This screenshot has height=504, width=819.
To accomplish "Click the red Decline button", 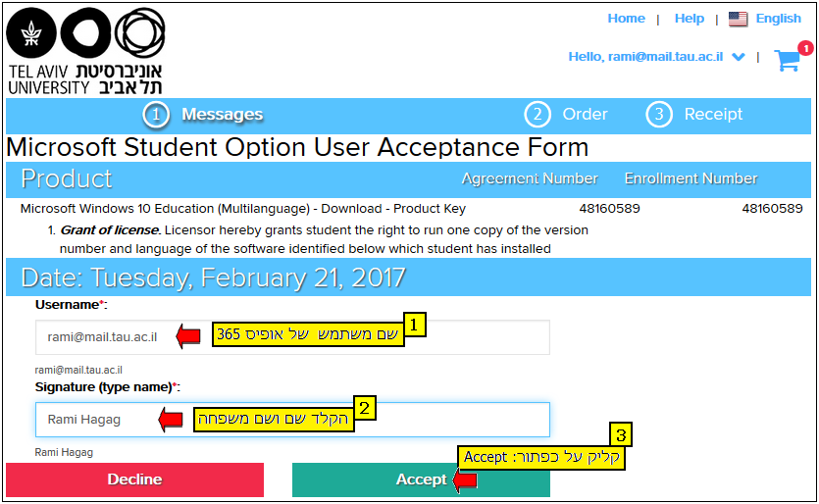I will [x=134, y=479].
